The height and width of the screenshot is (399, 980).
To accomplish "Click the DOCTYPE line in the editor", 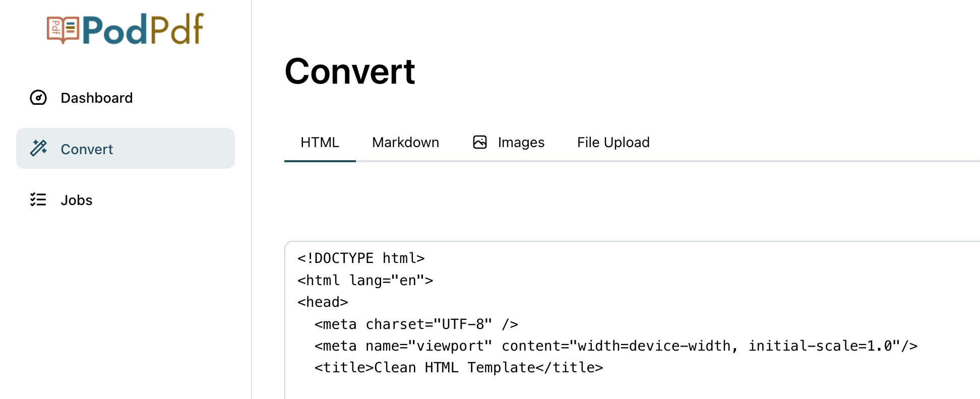I will point(360,258).
